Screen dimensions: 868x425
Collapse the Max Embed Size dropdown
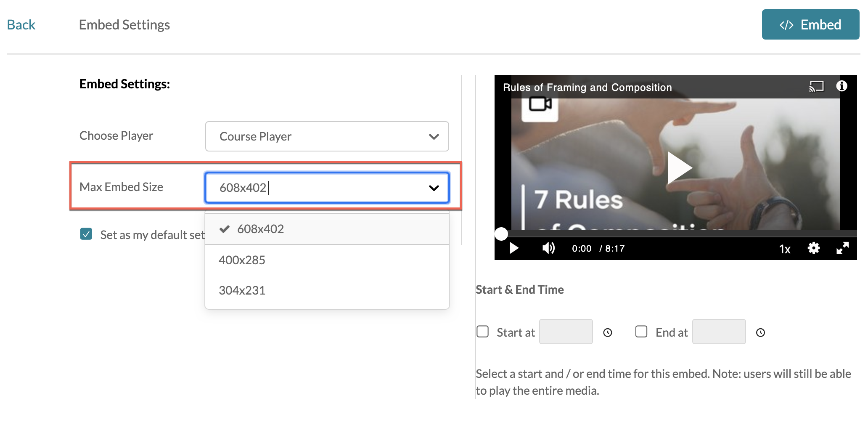click(434, 188)
